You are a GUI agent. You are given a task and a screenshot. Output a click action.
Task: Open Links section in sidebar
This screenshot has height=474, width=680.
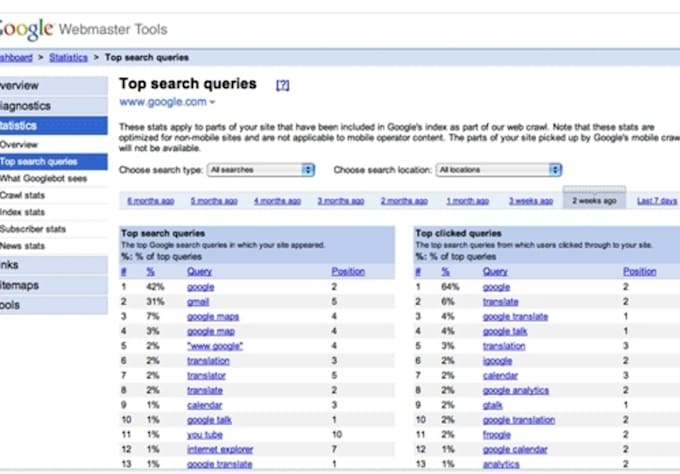[x=54, y=265]
